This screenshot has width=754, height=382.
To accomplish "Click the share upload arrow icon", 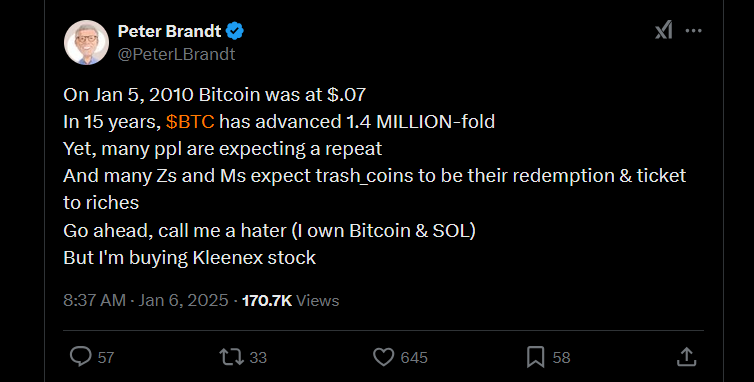I will click(x=687, y=357).
